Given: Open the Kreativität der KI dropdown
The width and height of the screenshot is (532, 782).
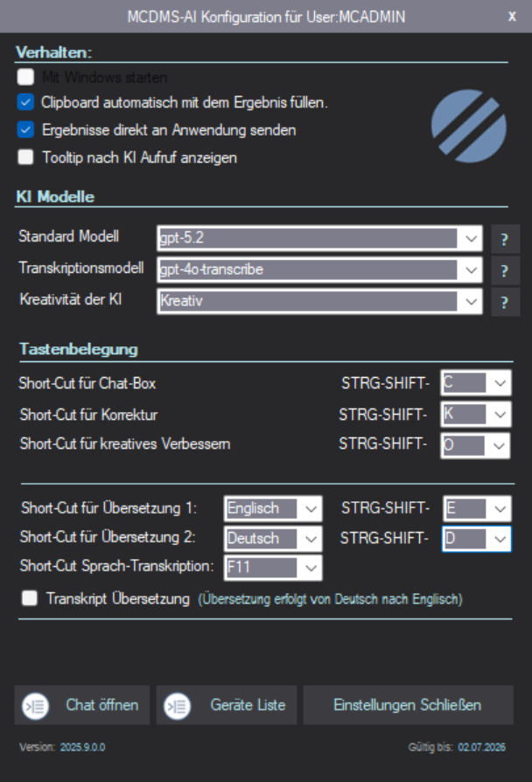Looking at the screenshot, I should [471, 302].
